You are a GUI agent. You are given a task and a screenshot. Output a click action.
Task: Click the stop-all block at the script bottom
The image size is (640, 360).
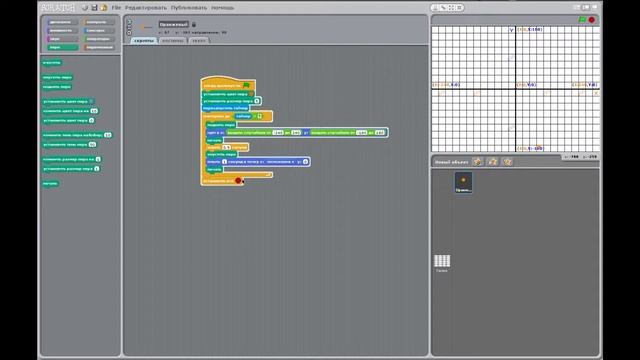[x=223, y=181]
